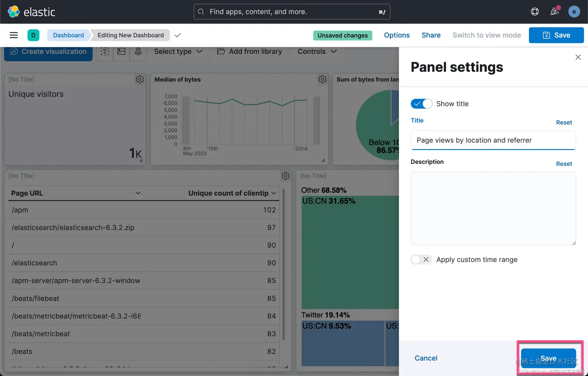This screenshot has height=376, width=588.
Task: Open the Share menu
Action: (431, 35)
